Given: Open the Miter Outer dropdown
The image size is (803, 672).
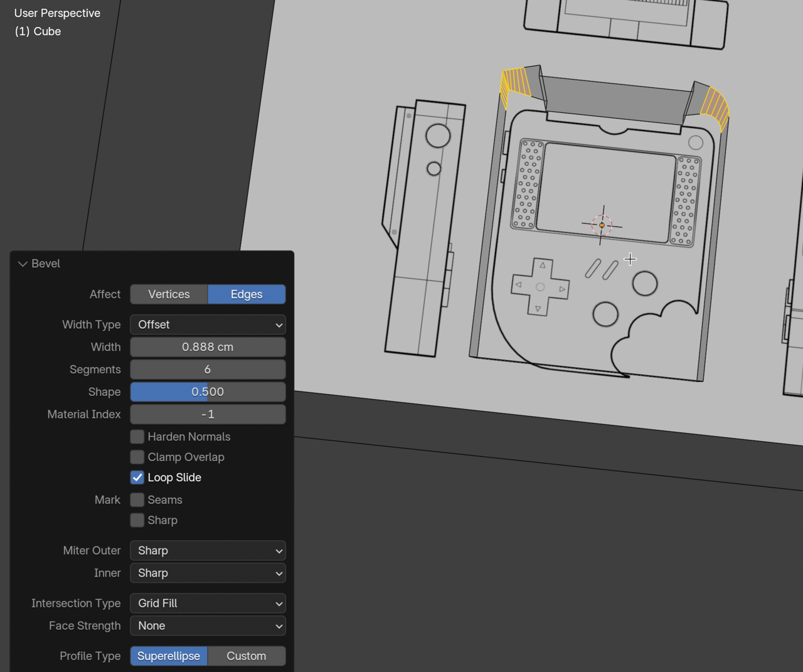Looking at the screenshot, I should [208, 551].
